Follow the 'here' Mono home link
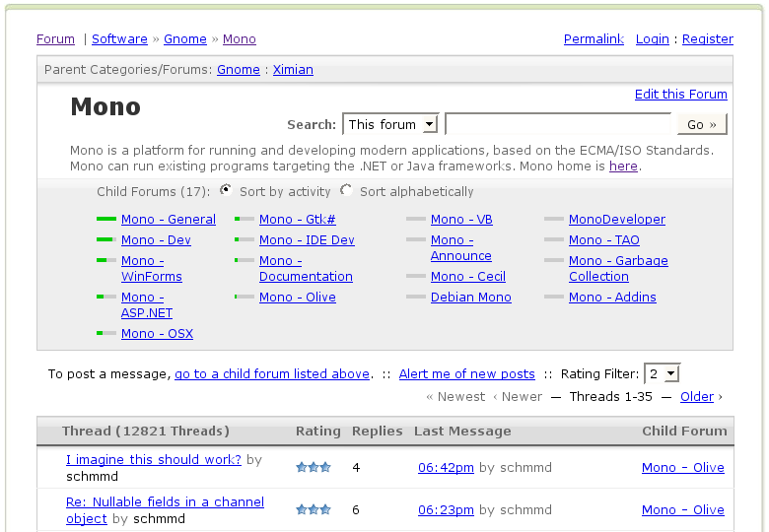 (623, 166)
